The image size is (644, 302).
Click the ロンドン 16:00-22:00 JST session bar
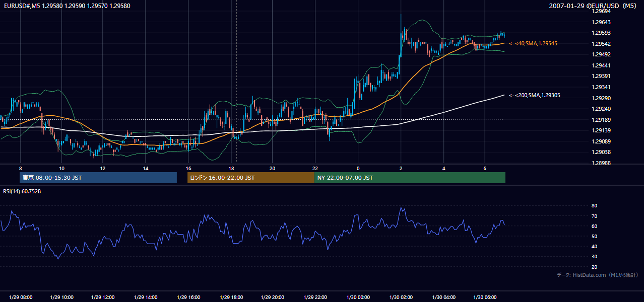coord(250,178)
